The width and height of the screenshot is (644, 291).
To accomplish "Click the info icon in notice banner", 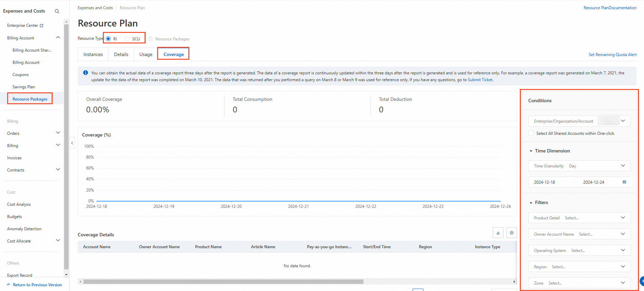I will pyautogui.click(x=86, y=73).
